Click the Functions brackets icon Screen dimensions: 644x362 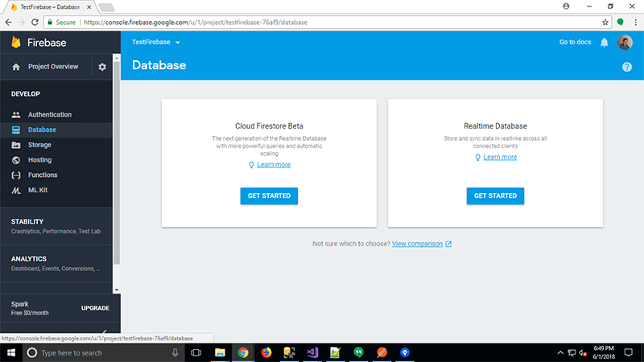pos(16,175)
